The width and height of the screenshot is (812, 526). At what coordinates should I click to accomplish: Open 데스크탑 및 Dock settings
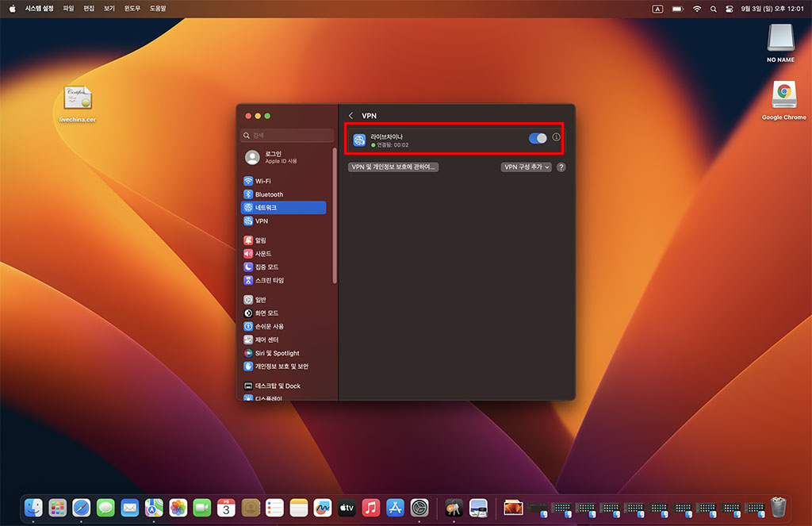click(284, 386)
